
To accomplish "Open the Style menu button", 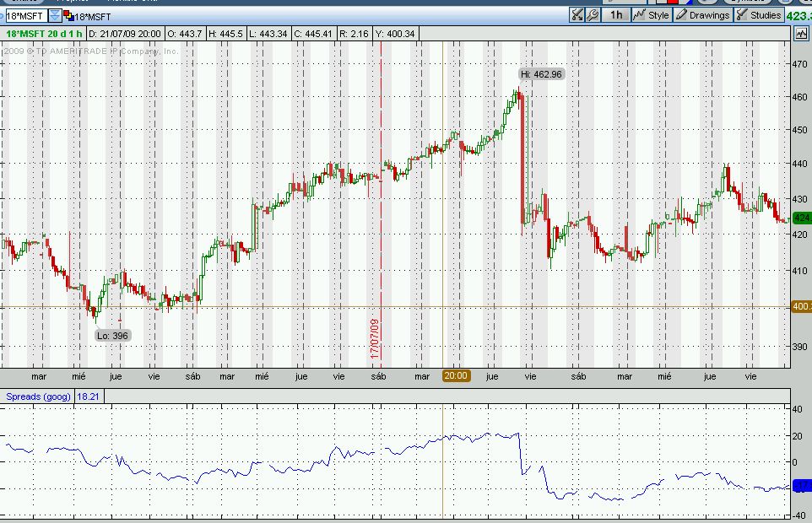I will (652, 15).
